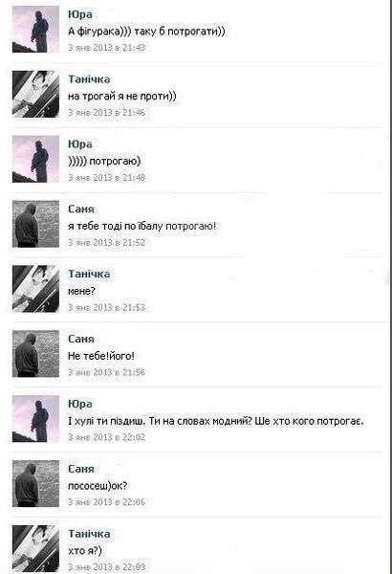Open Танічка's avatar next to 'хто я?)'
This screenshot has height=574, width=392.
click(x=35, y=548)
